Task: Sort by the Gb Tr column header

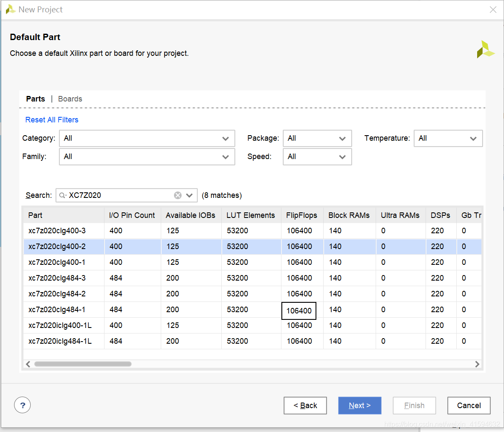Action: point(469,215)
